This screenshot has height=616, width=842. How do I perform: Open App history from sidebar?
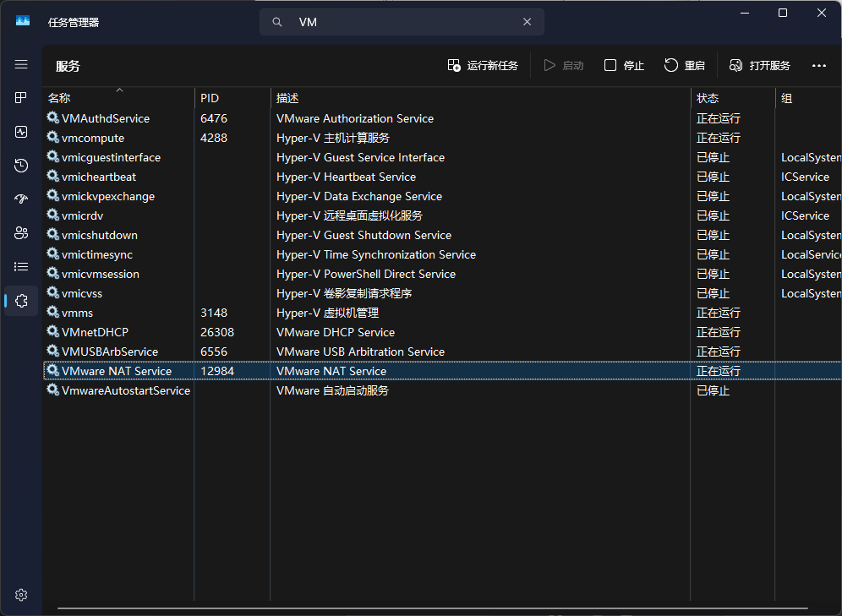[x=21, y=166]
